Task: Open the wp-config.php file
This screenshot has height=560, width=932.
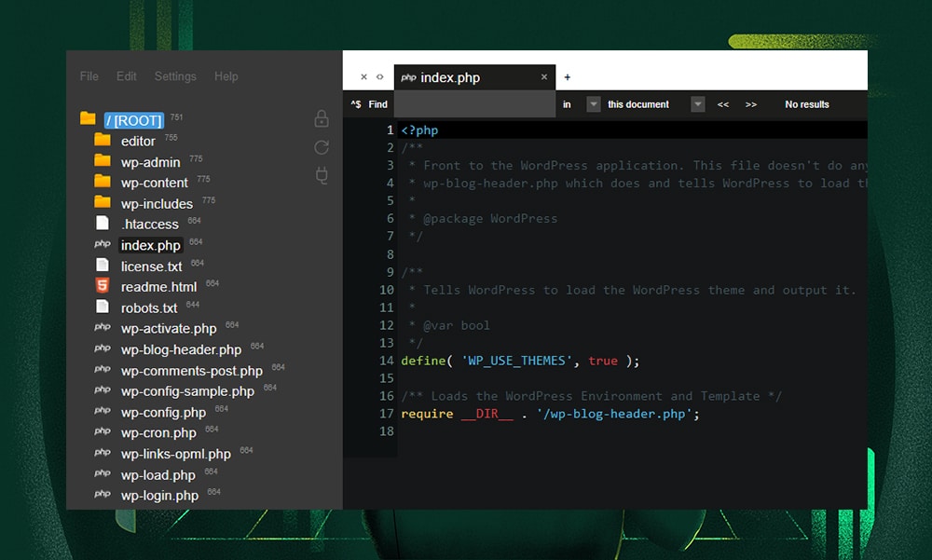Action: pos(163,412)
